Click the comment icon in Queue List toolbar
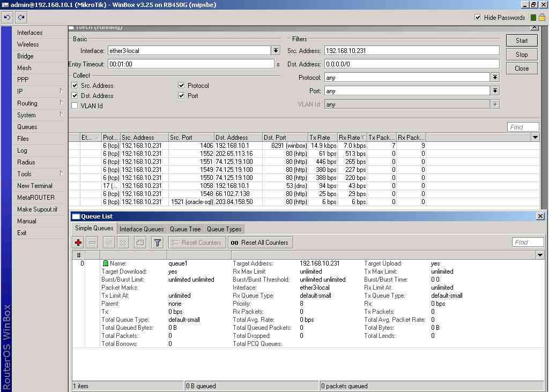This screenshot has width=549, height=392. 140,243
